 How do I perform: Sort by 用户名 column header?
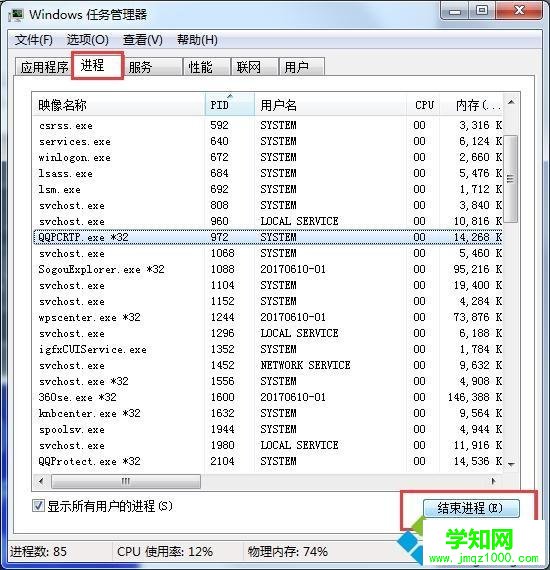click(x=330, y=105)
